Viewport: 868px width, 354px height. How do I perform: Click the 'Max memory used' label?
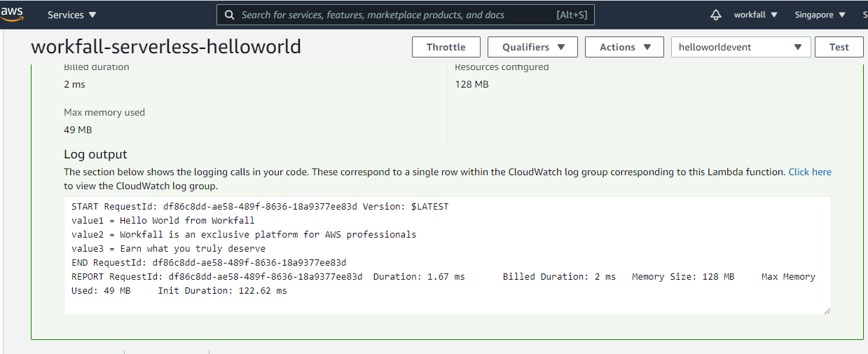(104, 112)
